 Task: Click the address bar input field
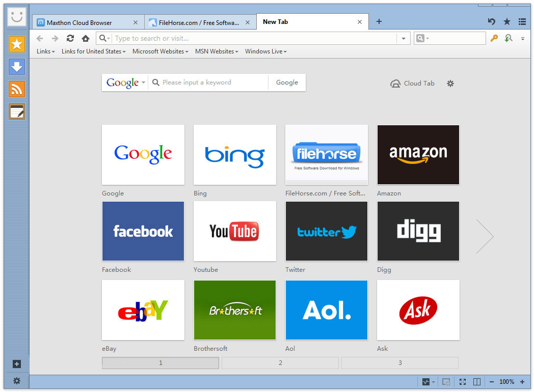point(255,39)
